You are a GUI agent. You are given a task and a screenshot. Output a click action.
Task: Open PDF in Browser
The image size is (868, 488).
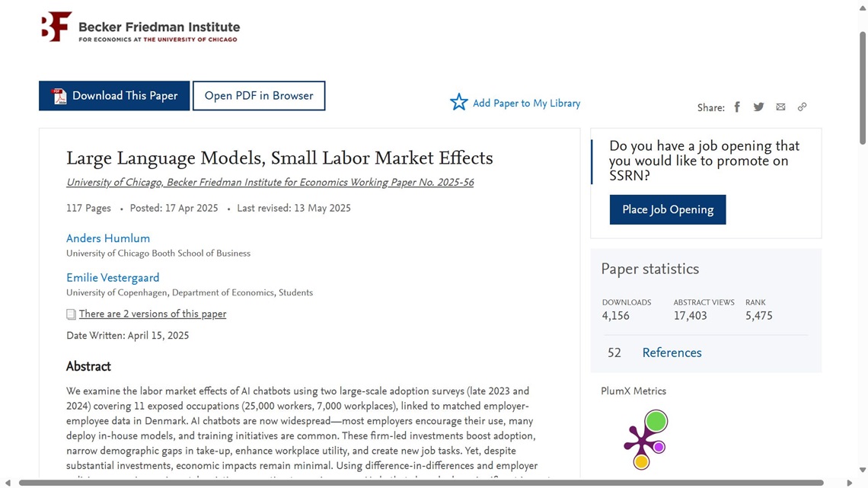coord(259,96)
